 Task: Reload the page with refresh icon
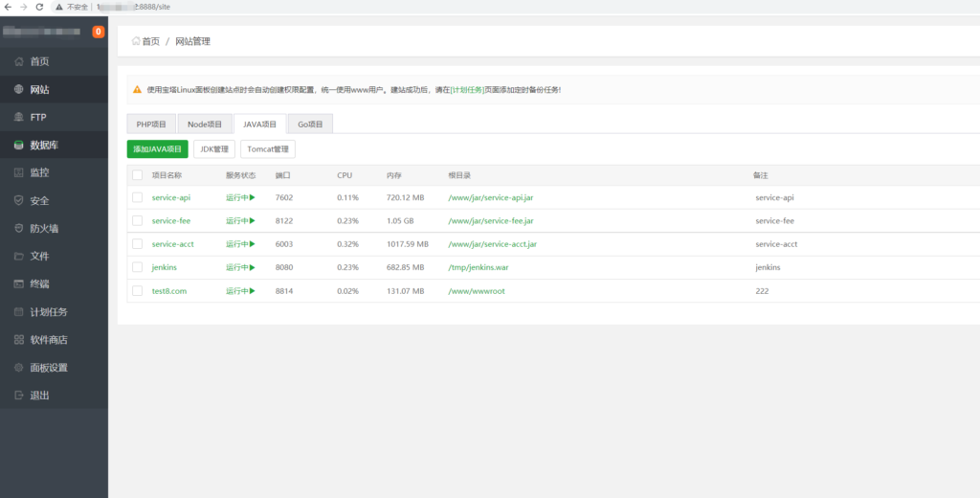(x=39, y=7)
